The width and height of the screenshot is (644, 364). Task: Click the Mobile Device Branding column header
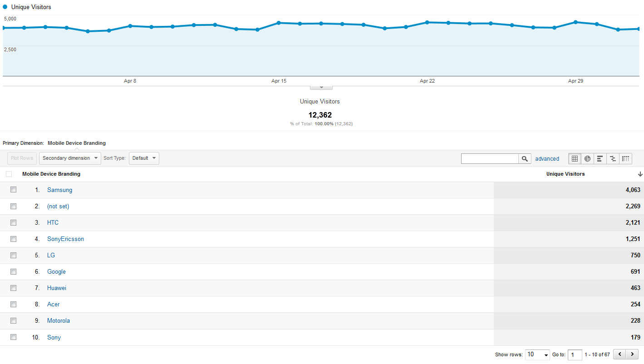51,174
